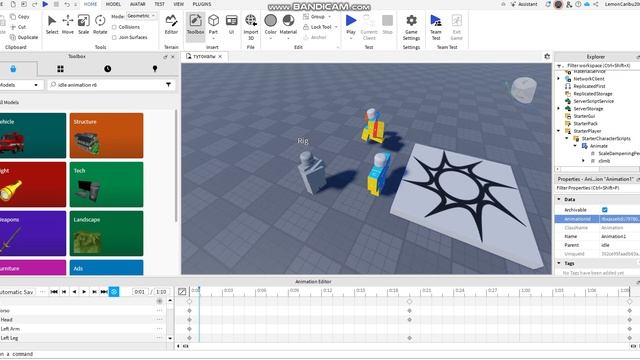Start a Team Test

coord(436,27)
